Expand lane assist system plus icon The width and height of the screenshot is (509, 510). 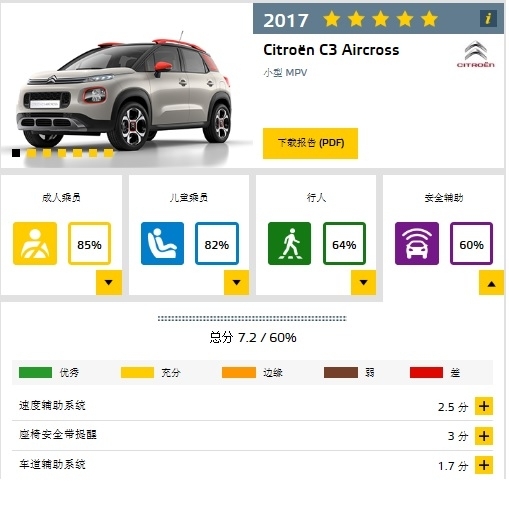pos(486,467)
